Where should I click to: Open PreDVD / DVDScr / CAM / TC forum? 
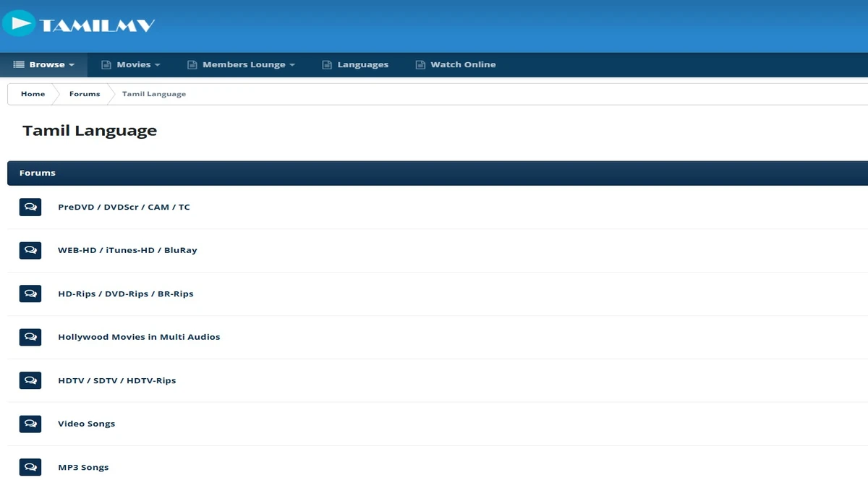pyautogui.click(x=124, y=207)
